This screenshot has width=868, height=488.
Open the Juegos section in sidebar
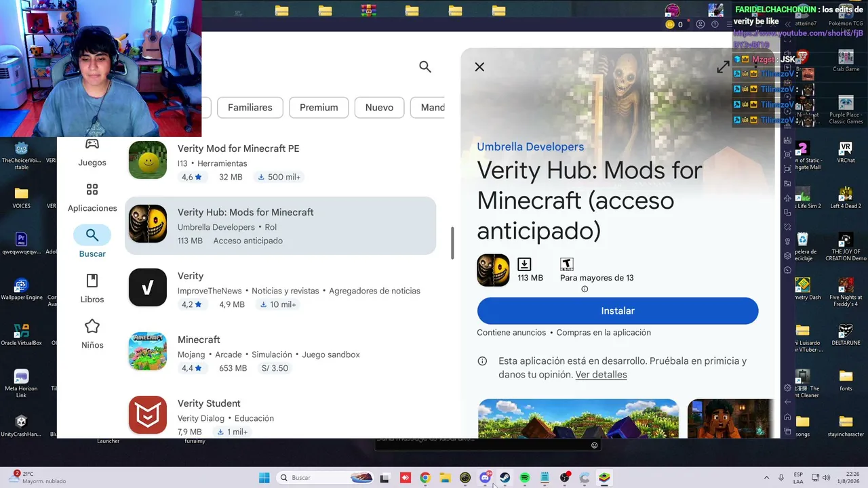[x=92, y=152]
